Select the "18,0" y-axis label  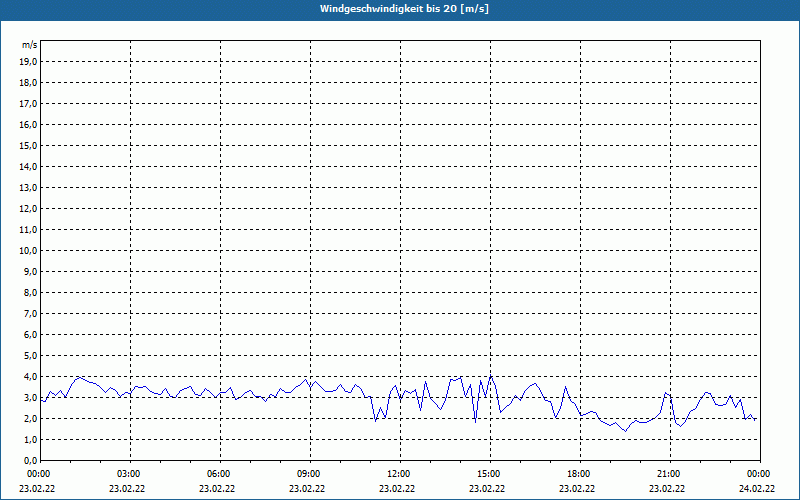click(28, 83)
